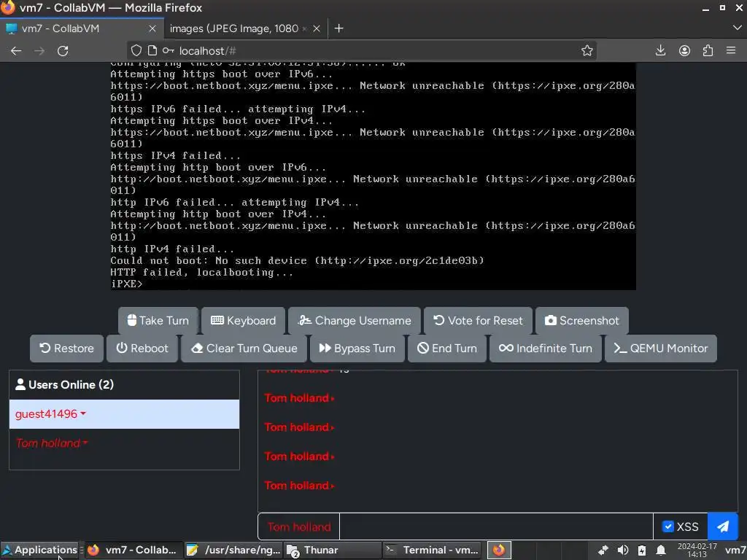Open the notifications bell tray icon

tap(661, 551)
